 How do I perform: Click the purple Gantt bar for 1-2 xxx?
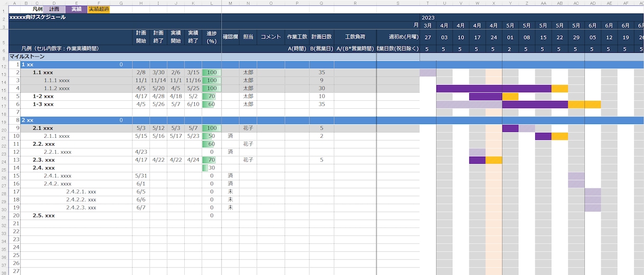(x=486, y=96)
